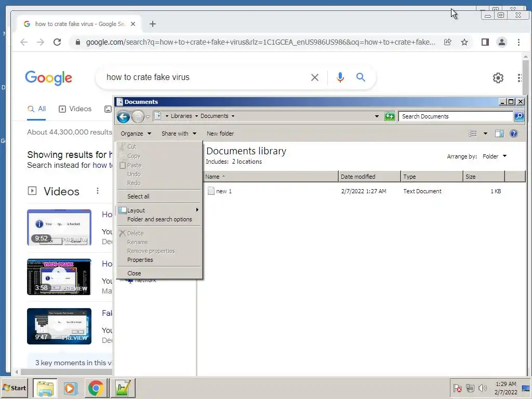Open the 9:52 video thumbnail
The image size is (532, 399).
[59, 228]
